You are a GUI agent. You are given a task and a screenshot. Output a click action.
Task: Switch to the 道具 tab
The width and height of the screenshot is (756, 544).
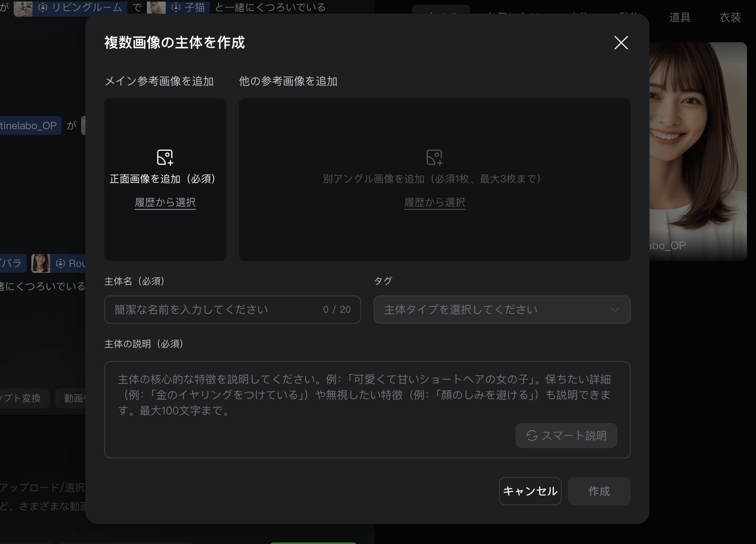click(680, 17)
